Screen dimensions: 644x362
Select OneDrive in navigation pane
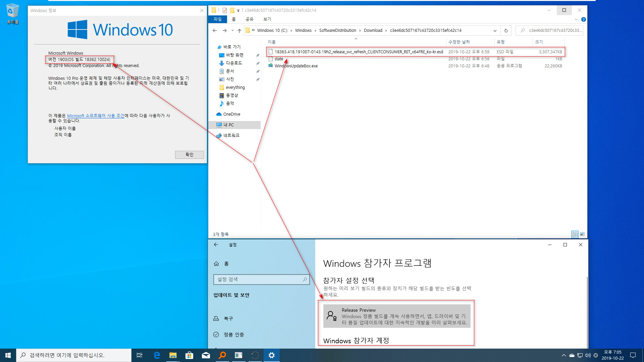coord(231,114)
